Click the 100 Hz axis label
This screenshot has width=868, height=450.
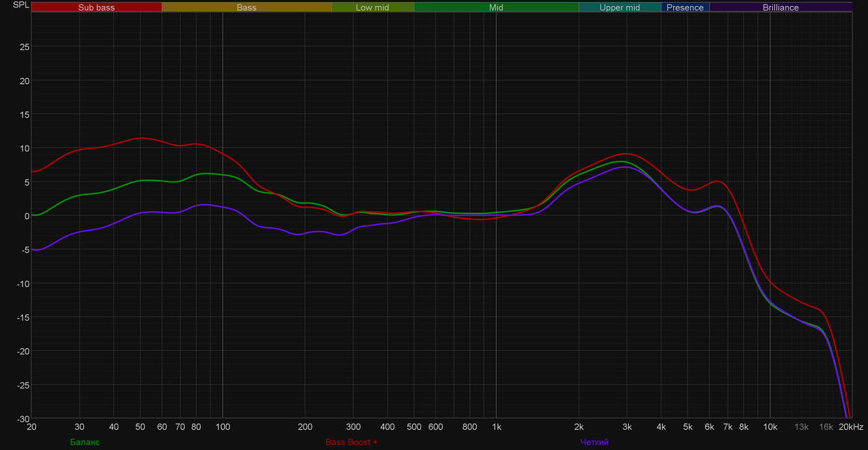click(x=223, y=427)
